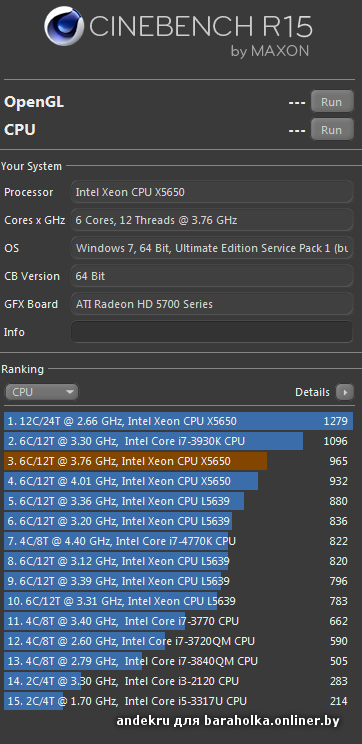The image size is (362, 744).
Task: Run the OpenGL benchmark test
Action: pos(332,102)
